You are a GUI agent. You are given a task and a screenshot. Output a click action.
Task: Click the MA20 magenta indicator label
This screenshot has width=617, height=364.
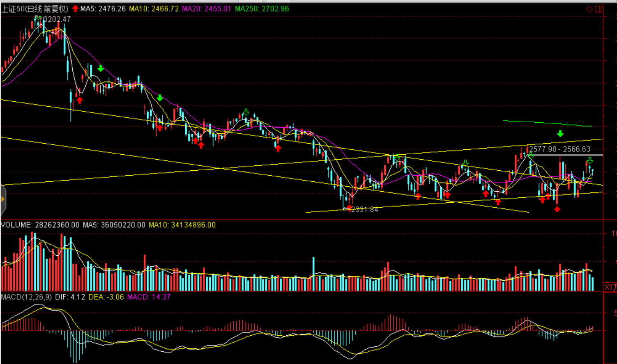[206, 9]
